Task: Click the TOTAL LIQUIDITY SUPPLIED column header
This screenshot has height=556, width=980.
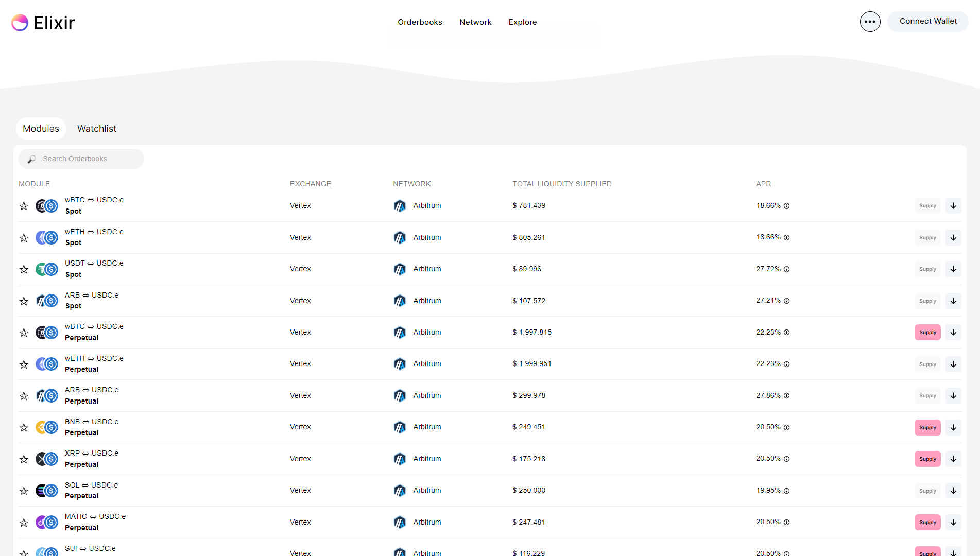Action: 562,184
